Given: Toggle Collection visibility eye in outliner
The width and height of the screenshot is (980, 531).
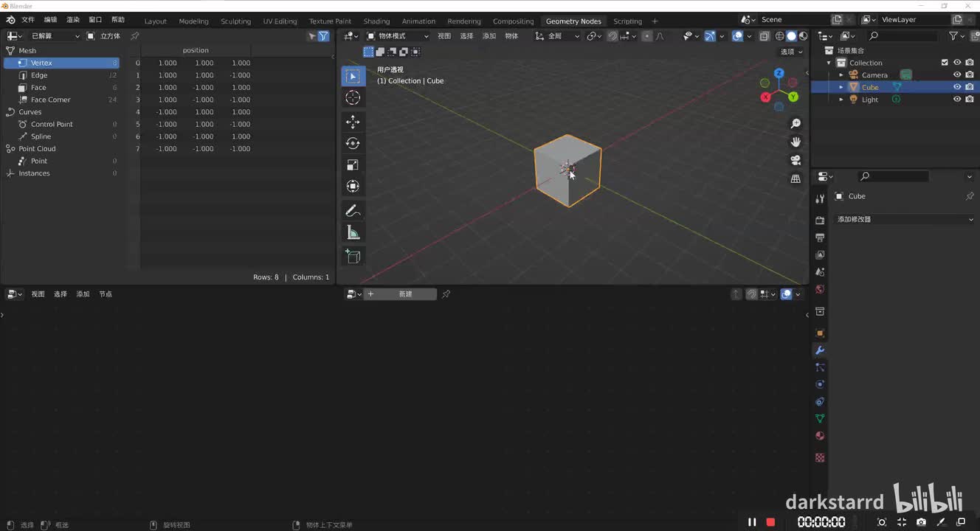Looking at the screenshot, I should coord(957,63).
